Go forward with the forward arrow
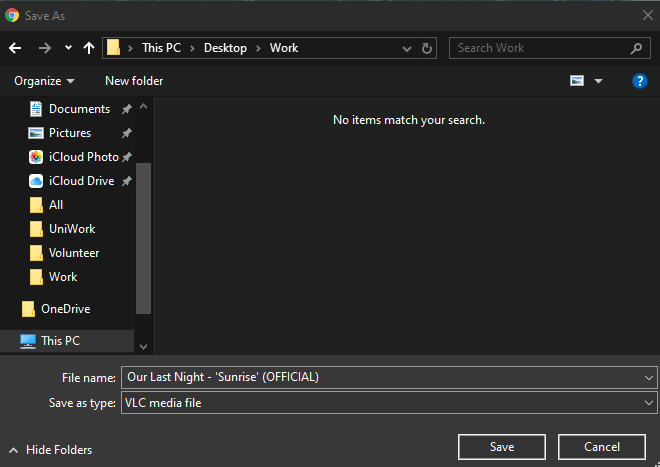The width and height of the screenshot is (660, 467). point(45,48)
